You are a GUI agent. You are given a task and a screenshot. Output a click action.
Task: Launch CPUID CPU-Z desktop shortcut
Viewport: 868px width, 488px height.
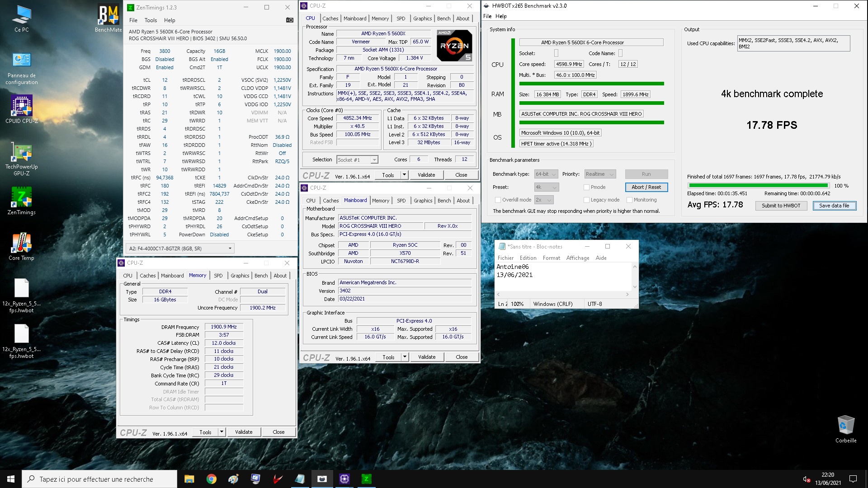point(21,109)
